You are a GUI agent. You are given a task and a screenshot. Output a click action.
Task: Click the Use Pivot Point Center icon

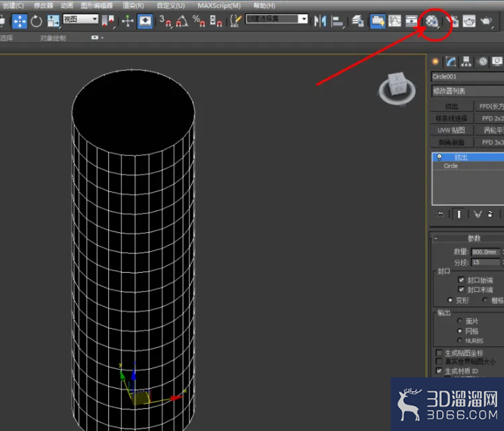108,21
